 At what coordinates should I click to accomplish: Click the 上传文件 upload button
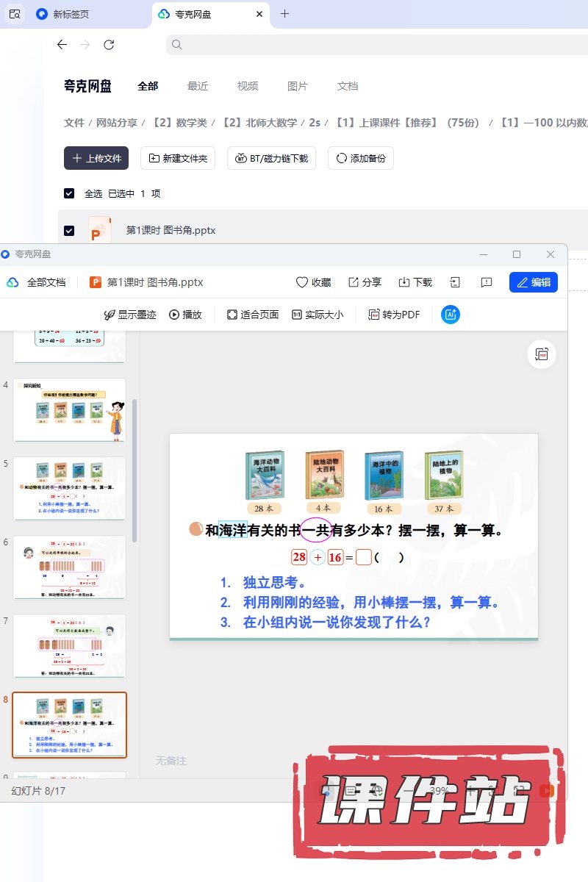point(96,158)
